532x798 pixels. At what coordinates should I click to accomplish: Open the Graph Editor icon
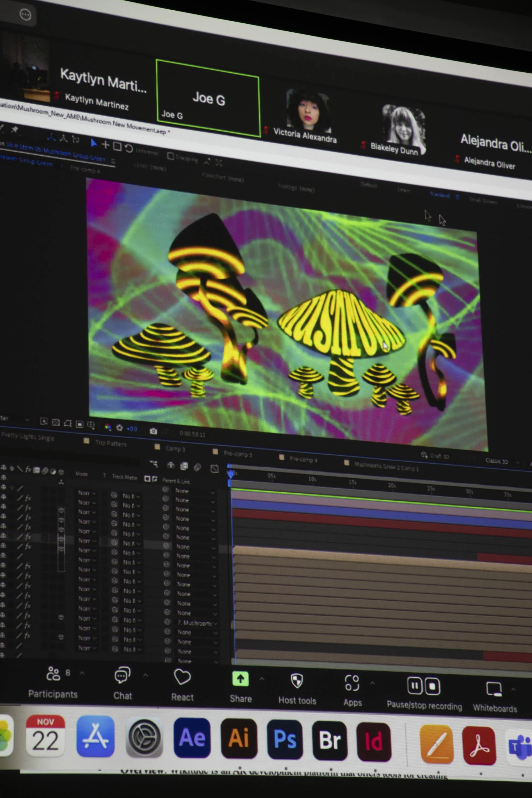point(214,469)
